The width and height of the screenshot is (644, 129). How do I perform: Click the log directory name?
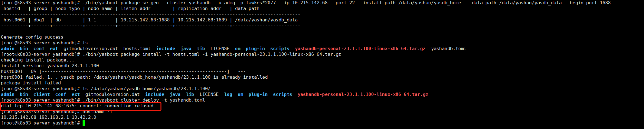[x=228, y=94]
